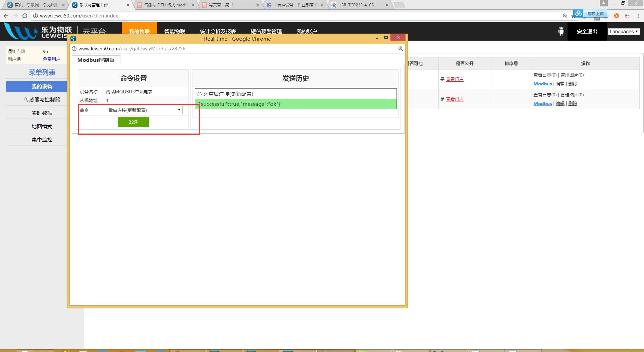Close the 首页 - 乐联网 browser tab
Screen dimensions: 644x352
coord(63,5)
